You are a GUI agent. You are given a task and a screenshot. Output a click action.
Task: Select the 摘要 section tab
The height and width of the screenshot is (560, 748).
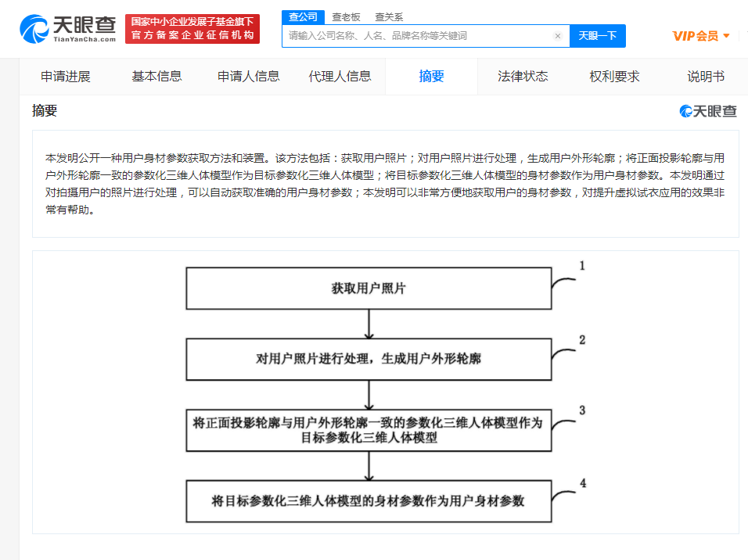431,77
